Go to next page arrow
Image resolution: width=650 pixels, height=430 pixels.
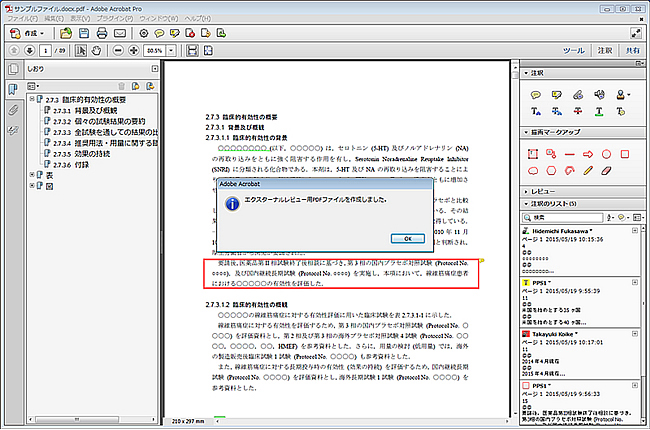29,51
